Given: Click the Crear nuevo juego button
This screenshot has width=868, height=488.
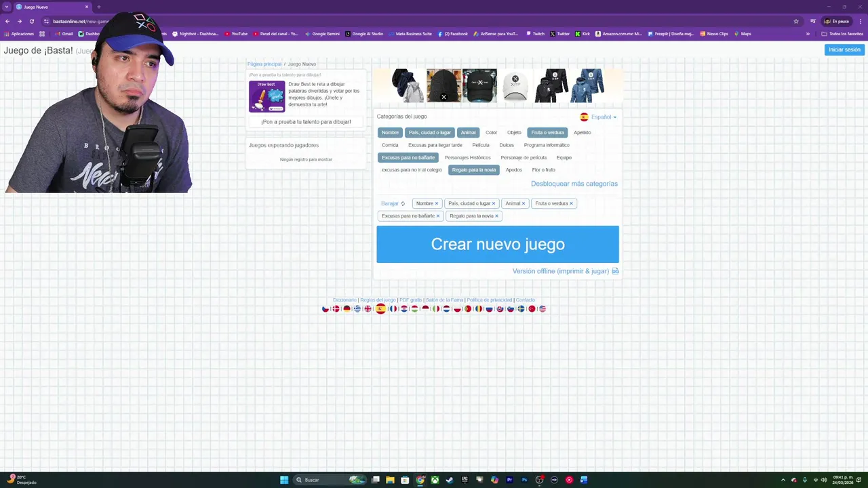Looking at the screenshot, I should coord(498,244).
